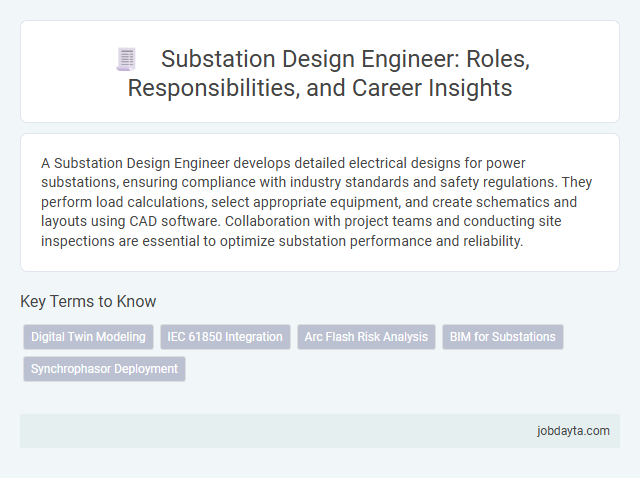
Task: Click the Key Terms to Know heading
Action: pos(88,301)
